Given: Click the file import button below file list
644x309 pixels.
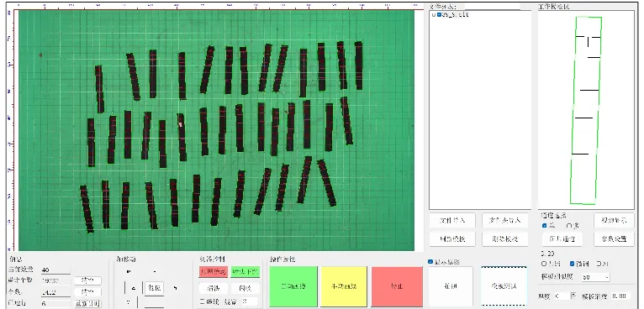Looking at the screenshot, I should (x=452, y=220).
